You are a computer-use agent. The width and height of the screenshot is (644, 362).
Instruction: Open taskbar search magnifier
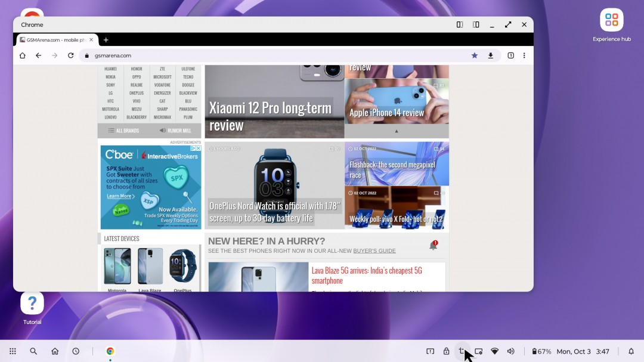click(x=33, y=351)
